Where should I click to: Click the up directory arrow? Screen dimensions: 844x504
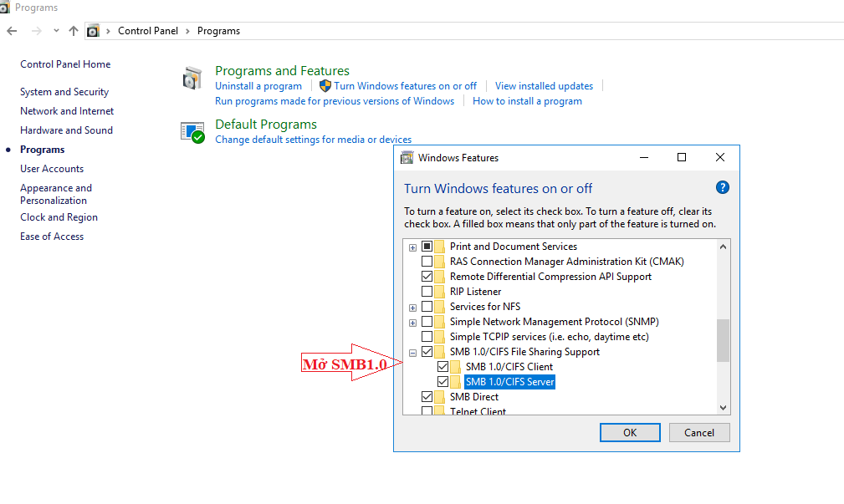point(74,31)
